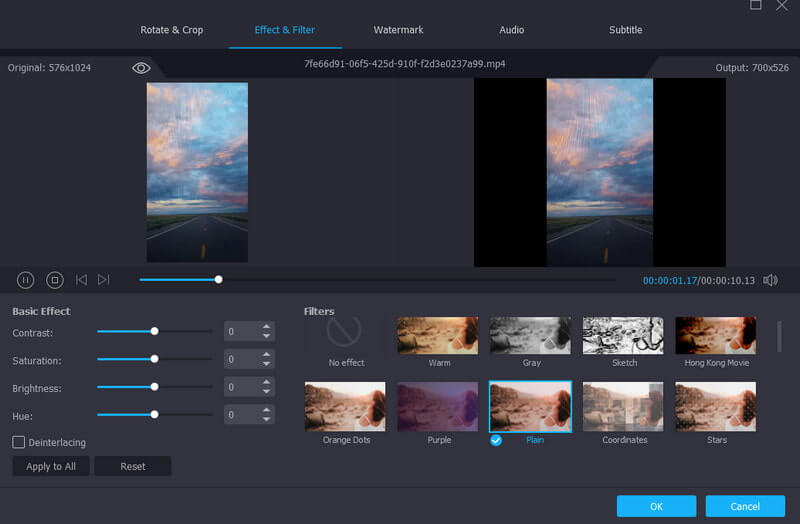Jump to previous frame

[x=82, y=280]
